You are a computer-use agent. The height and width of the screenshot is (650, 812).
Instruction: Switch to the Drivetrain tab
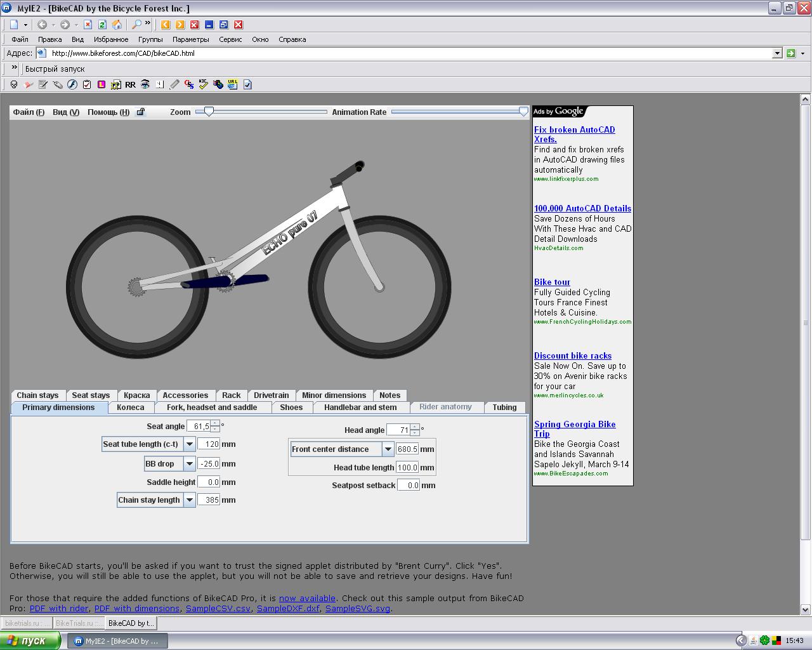[271, 395]
